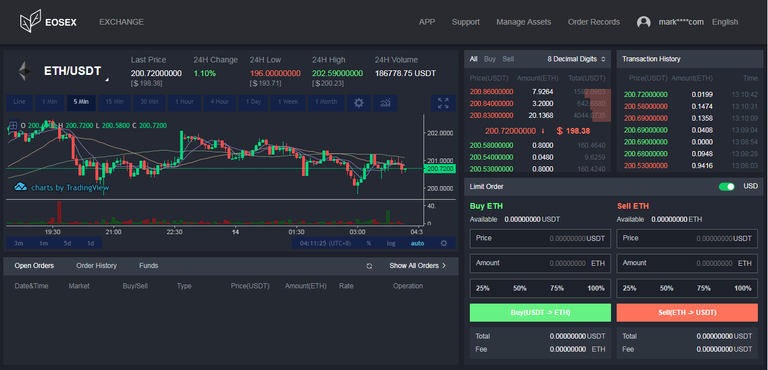Refresh the open orders list
Image resolution: width=768 pixels, height=370 pixels.
pos(369,266)
